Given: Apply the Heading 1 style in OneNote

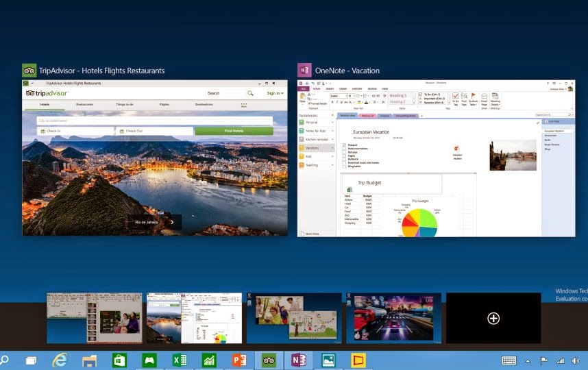Looking at the screenshot, I should (400, 96).
